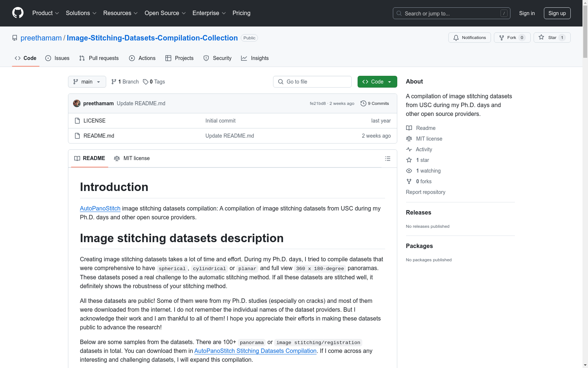588x368 pixels.
Task: Open the Pricing page
Action: pyautogui.click(x=241, y=13)
